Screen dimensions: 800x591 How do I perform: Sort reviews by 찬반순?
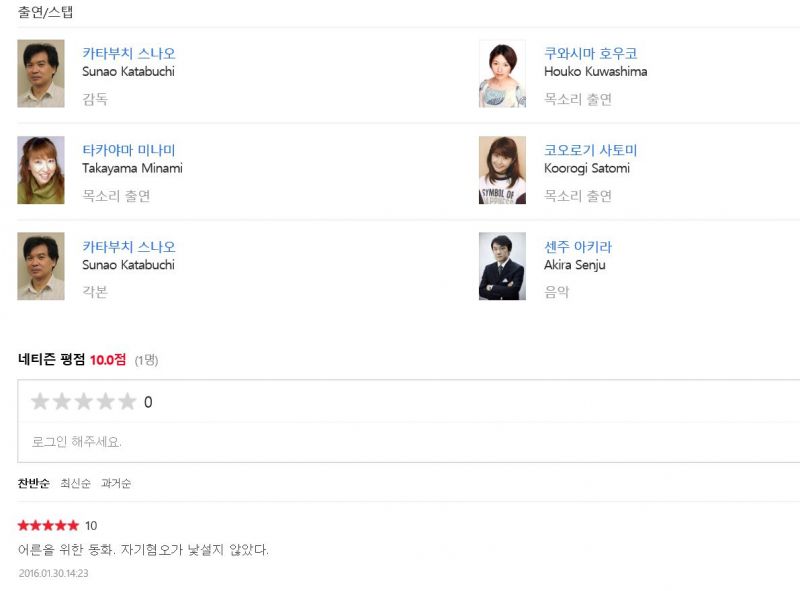click(32, 484)
